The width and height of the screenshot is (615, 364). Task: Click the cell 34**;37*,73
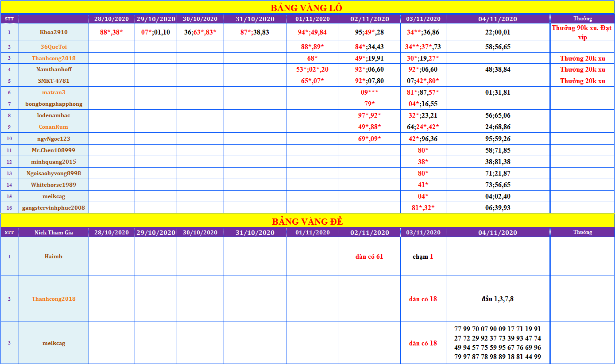coord(423,46)
